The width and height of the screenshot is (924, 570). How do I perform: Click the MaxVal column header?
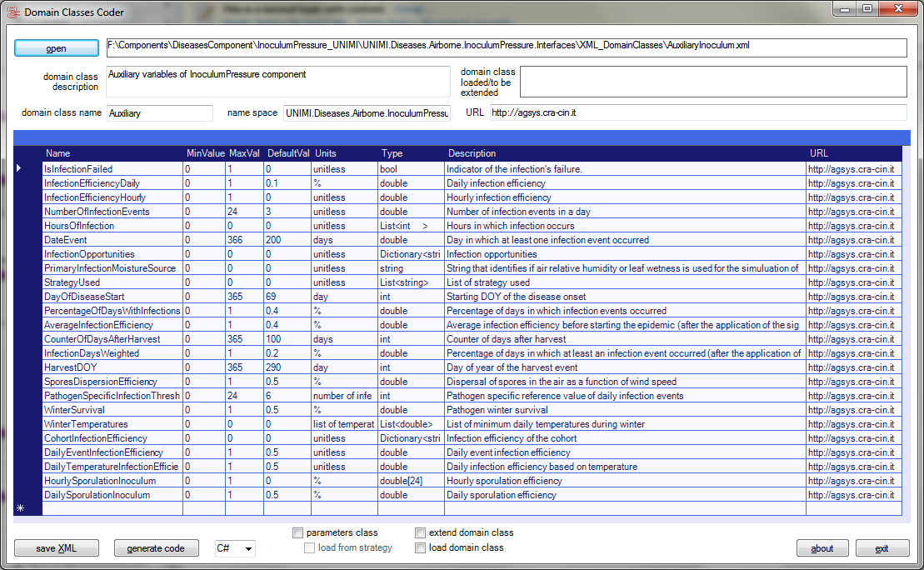245,153
